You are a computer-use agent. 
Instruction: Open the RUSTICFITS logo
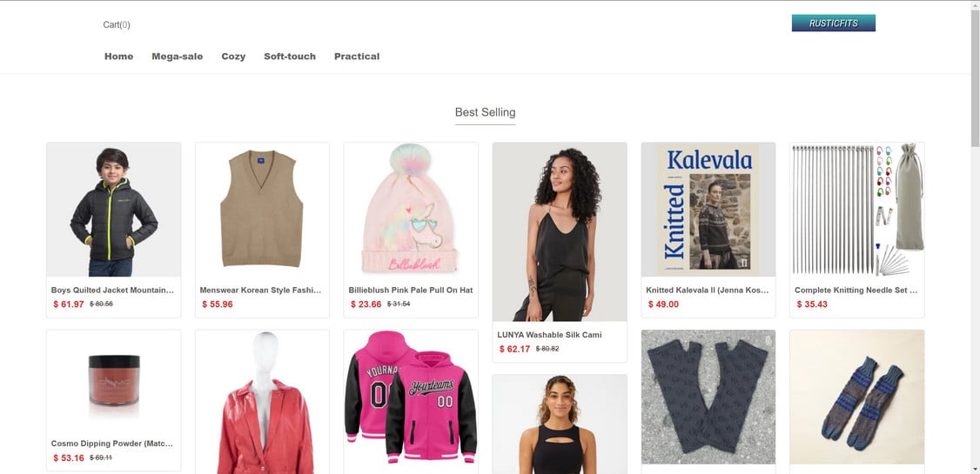pyautogui.click(x=833, y=23)
